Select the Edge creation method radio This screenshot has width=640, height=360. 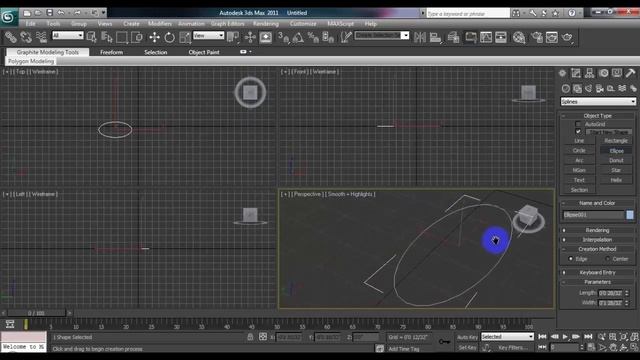coord(571,259)
